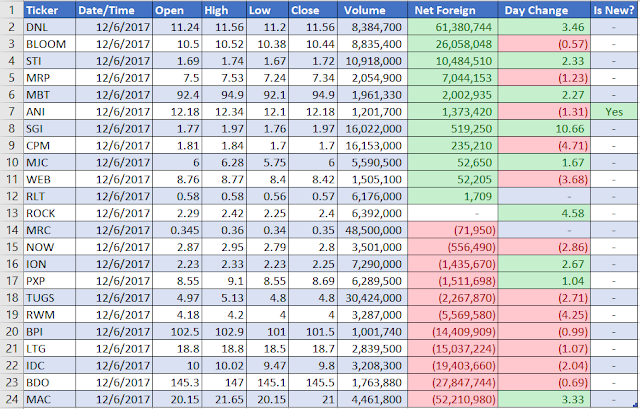Click the NOW ticker cell
Viewport: 640px width, 409px height.
click(49, 247)
